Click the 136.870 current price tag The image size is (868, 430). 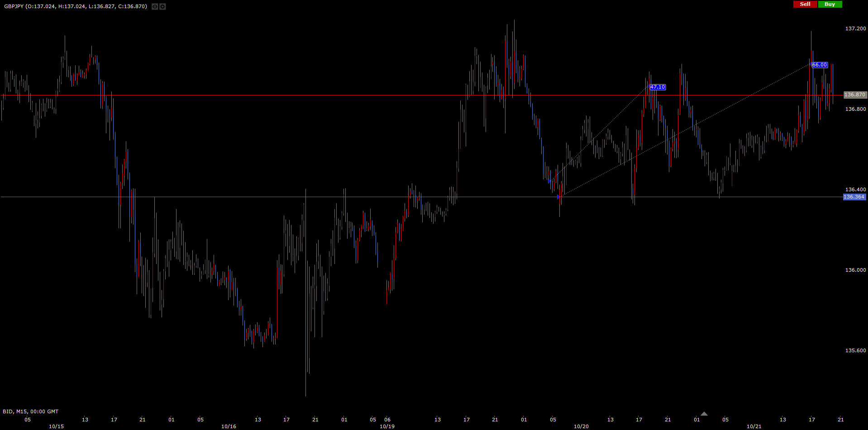point(854,95)
